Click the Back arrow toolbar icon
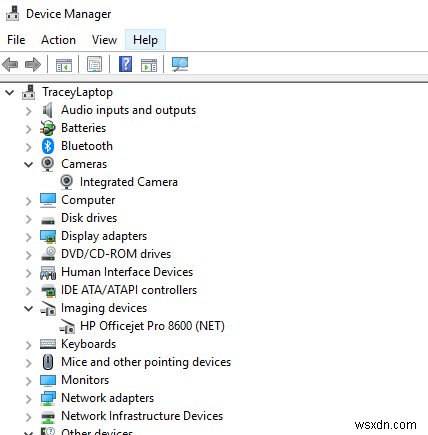This screenshot has height=435, width=428. (10, 64)
